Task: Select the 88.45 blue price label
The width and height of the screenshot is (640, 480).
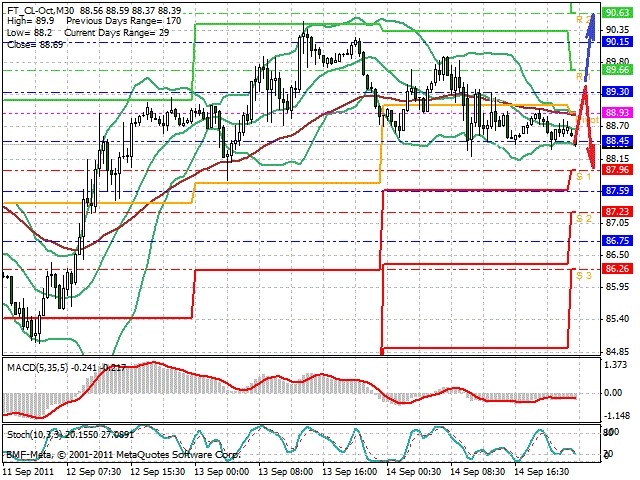Action: pos(617,141)
